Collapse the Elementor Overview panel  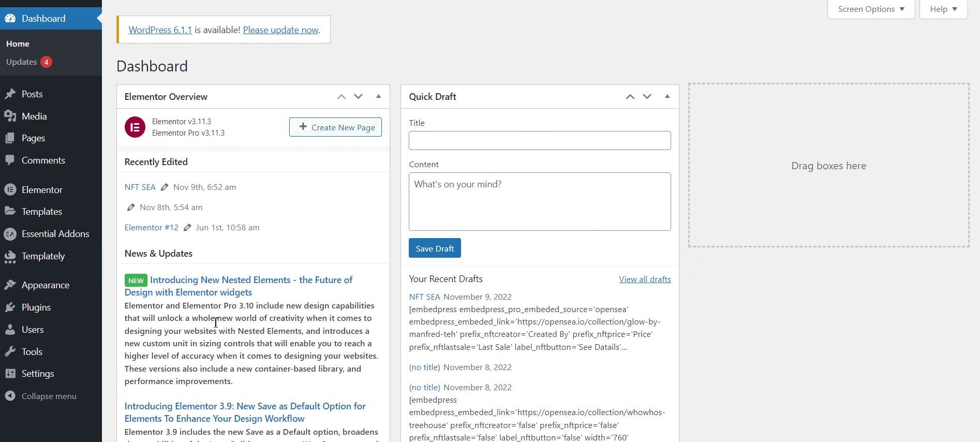(378, 97)
